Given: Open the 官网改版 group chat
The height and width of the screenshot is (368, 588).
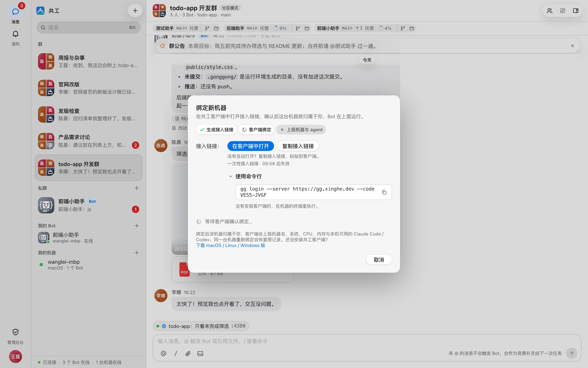Looking at the screenshot, I should [88, 88].
